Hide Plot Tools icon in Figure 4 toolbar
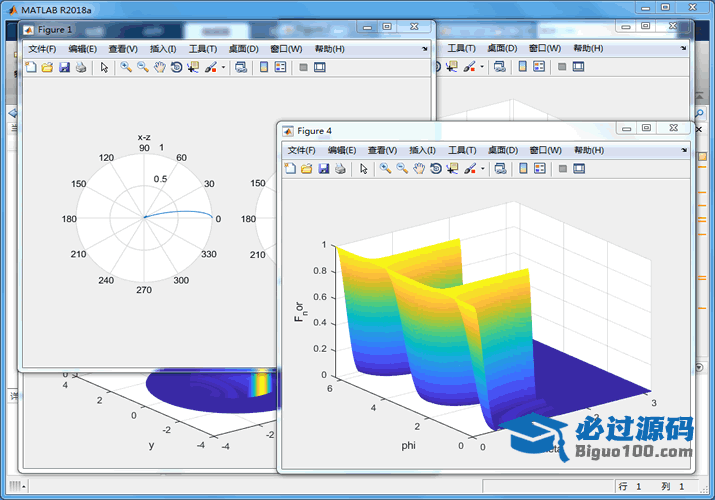715x500 pixels. pos(563,169)
